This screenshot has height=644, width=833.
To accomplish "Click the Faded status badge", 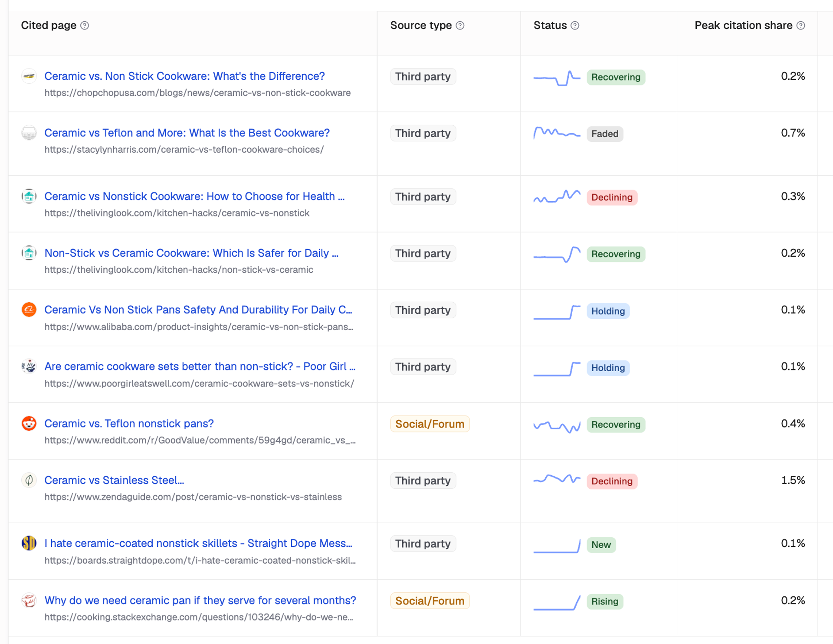I will pos(605,134).
